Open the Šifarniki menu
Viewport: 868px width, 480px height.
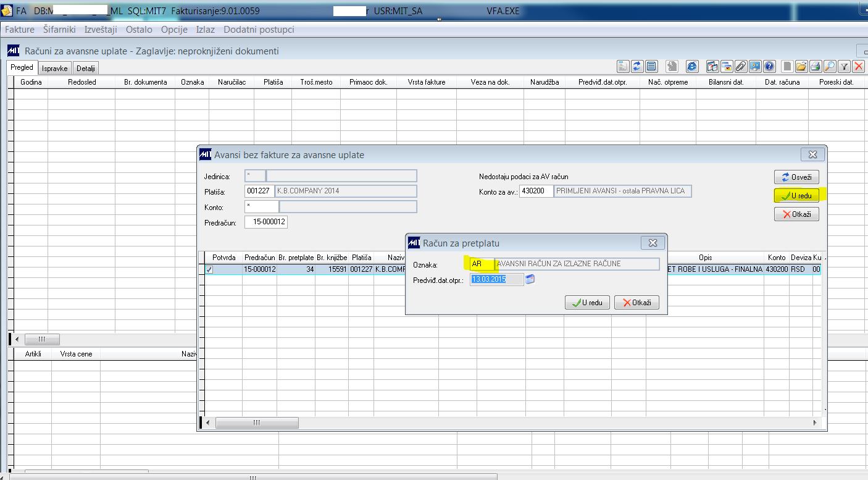(x=60, y=29)
